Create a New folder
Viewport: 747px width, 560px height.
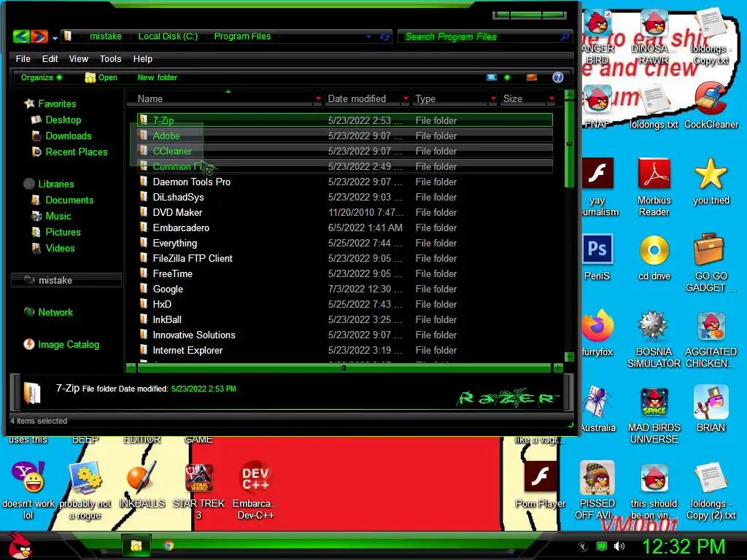click(158, 77)
